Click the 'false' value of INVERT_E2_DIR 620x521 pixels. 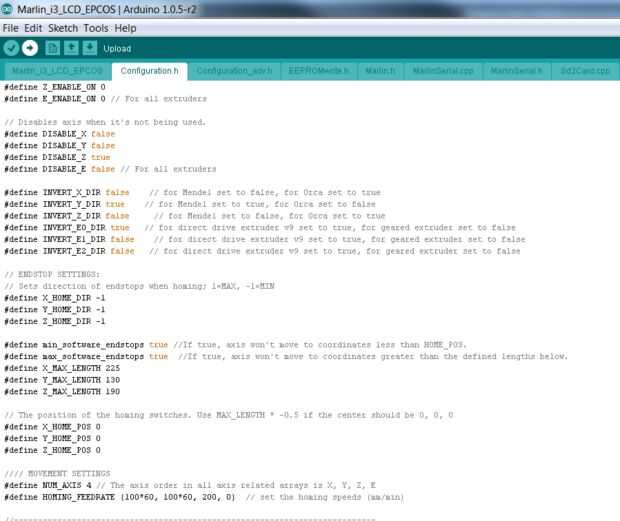click(x=122, y=251)
